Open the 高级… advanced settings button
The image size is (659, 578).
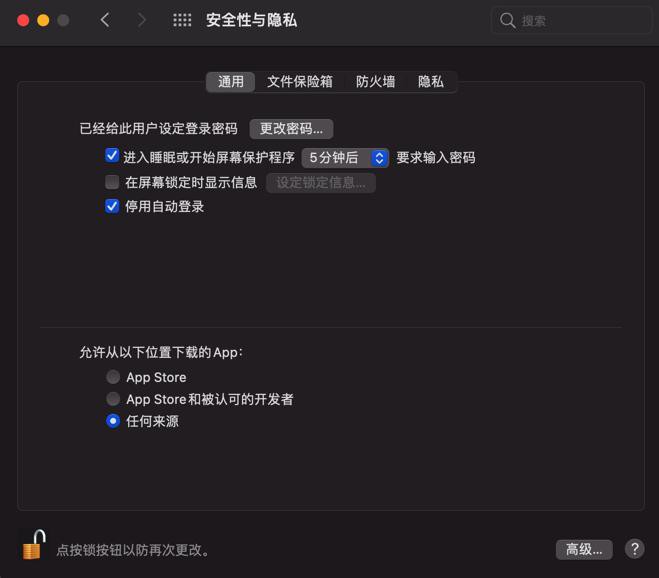584,549
